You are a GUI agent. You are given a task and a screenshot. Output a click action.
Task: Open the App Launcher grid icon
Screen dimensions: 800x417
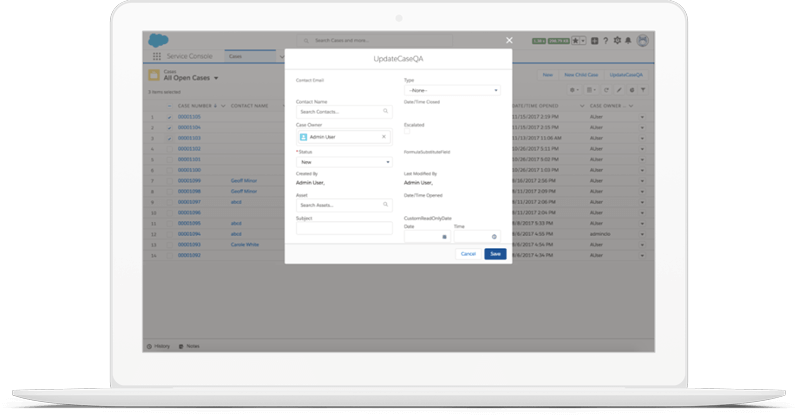[156, 57]
